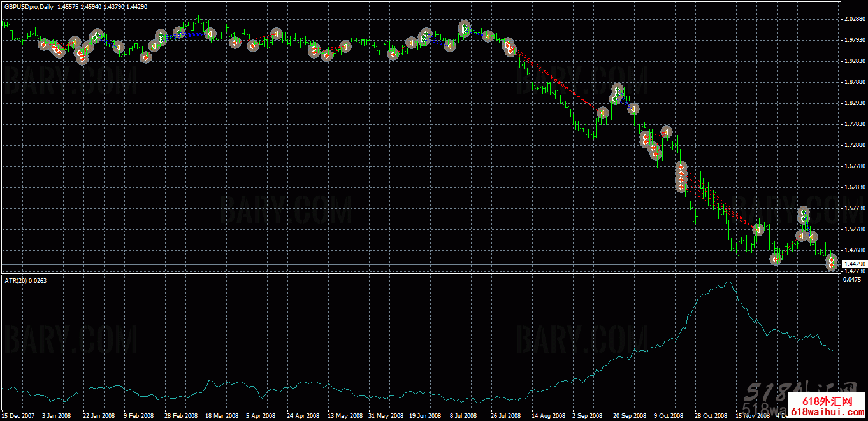Click the 8 Jul 2008 date label
The image size is (868, 421).
[x=465, y=415]
